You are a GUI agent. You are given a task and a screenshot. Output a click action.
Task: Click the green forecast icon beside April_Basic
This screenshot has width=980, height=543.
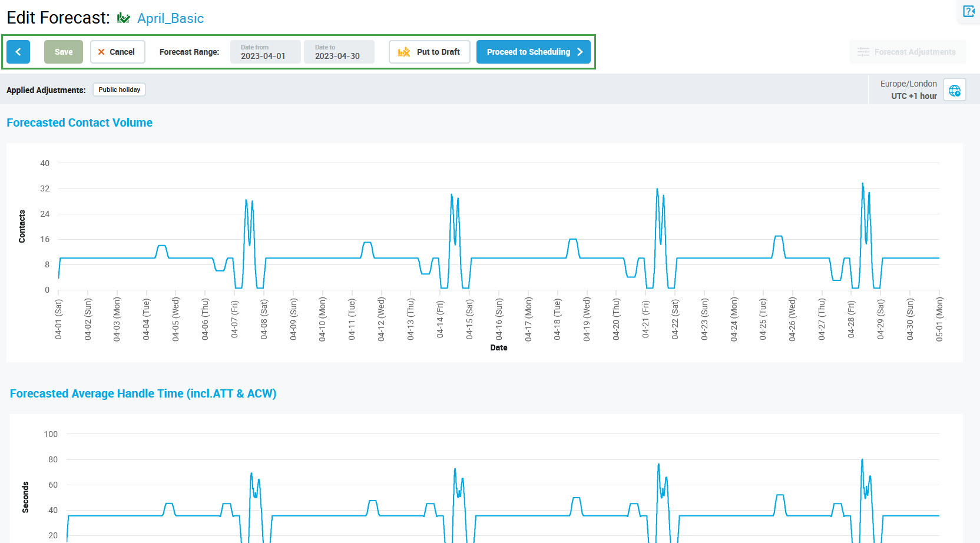click(123, 18)
